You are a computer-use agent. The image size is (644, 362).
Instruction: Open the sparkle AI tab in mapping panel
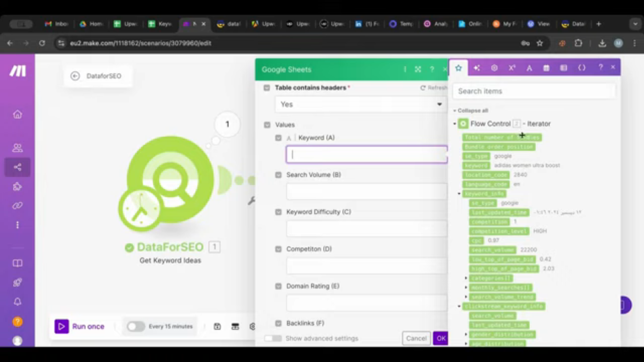click(477, 68)
